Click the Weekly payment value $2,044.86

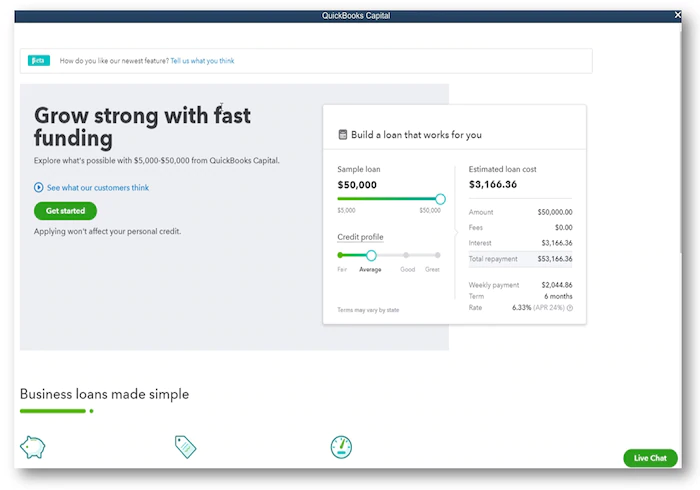click(557, 285)
